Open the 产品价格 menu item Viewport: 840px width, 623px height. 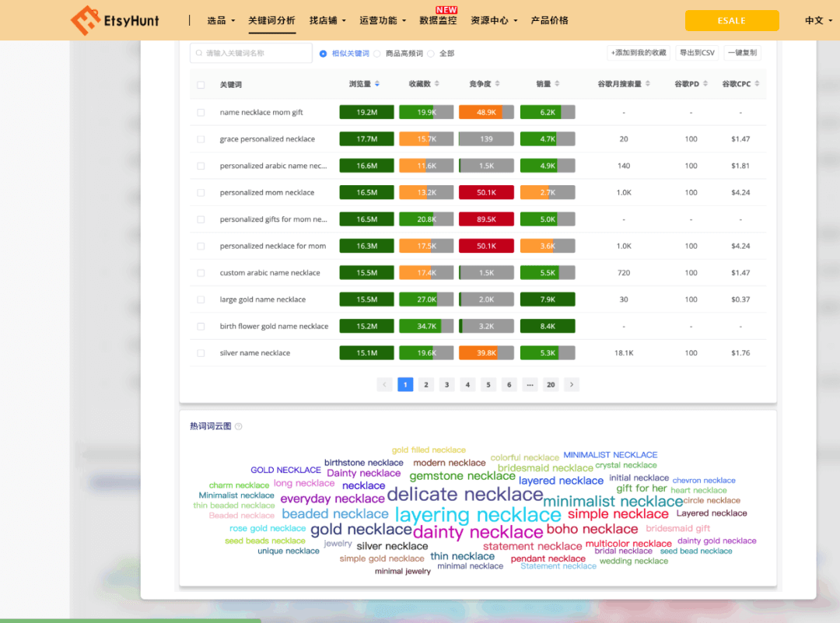coord(549,20)
